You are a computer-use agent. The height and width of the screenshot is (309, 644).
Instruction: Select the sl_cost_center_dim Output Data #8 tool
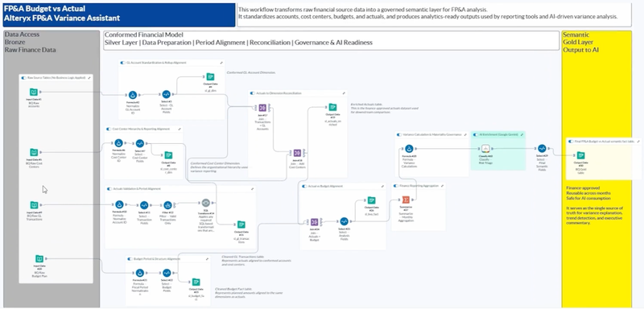click(x=168, y=155)
